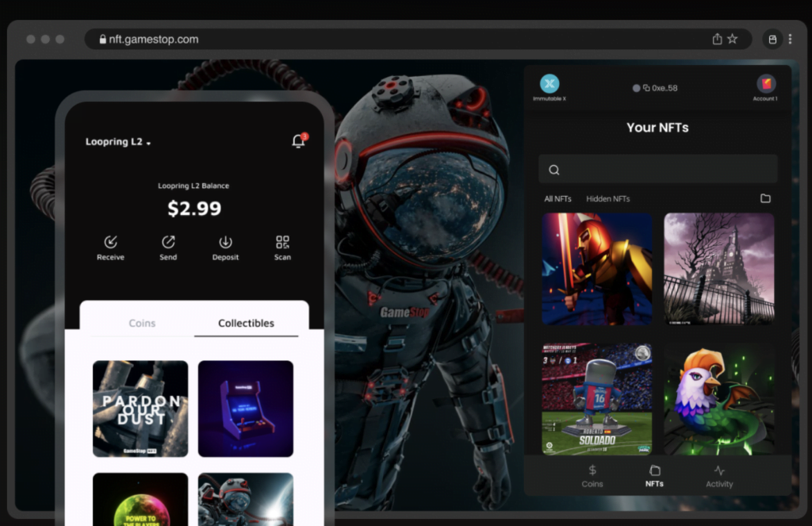812x526 pixels.
Task: Expand the Loopring L2 network dropdown
Action: [118, 142]
